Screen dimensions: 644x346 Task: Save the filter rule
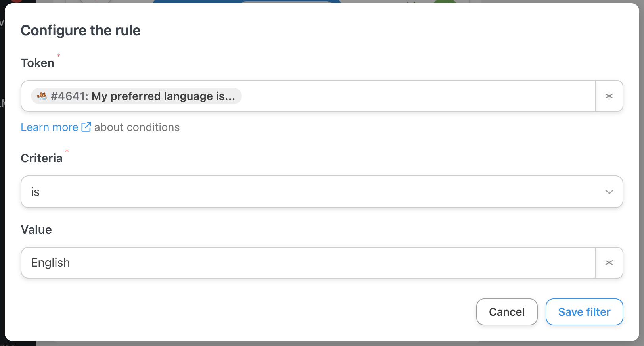click(x=584, y=312)
